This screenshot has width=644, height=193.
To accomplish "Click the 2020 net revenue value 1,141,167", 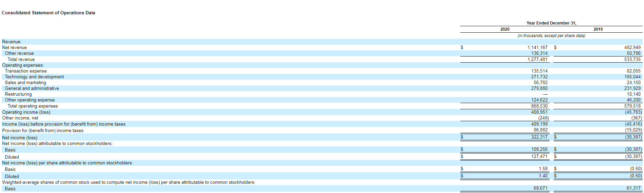I will (x=537, y=48).
